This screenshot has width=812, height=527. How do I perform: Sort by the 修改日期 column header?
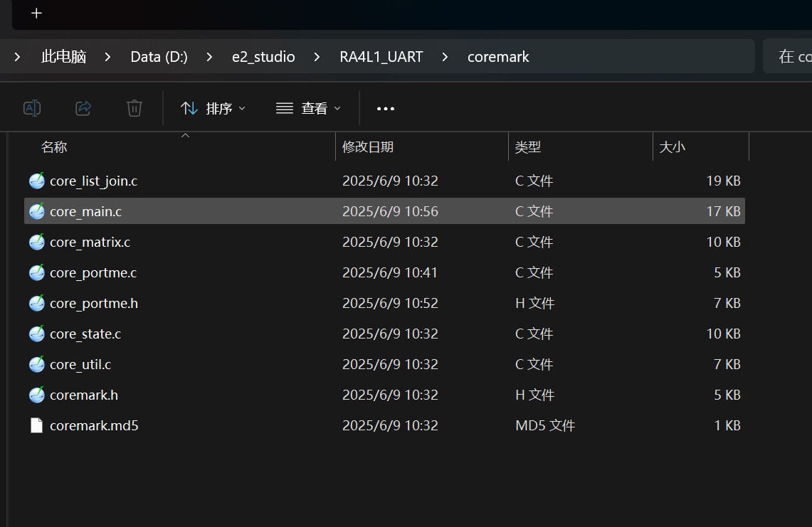pos(368,147)
